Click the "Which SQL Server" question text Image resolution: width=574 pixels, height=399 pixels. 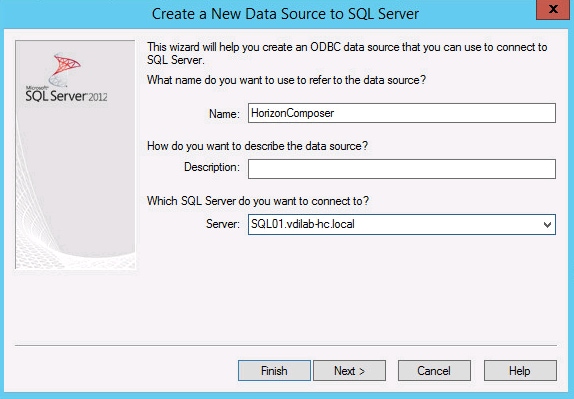coord(258,201)
